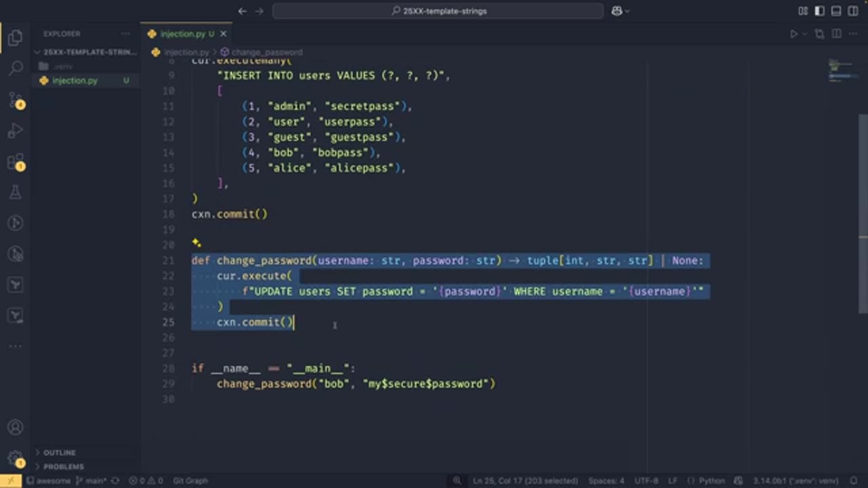Click 'cxn.commit()' on line 18
This screenshot has height=488, width=868.
(x=230, y=214)
